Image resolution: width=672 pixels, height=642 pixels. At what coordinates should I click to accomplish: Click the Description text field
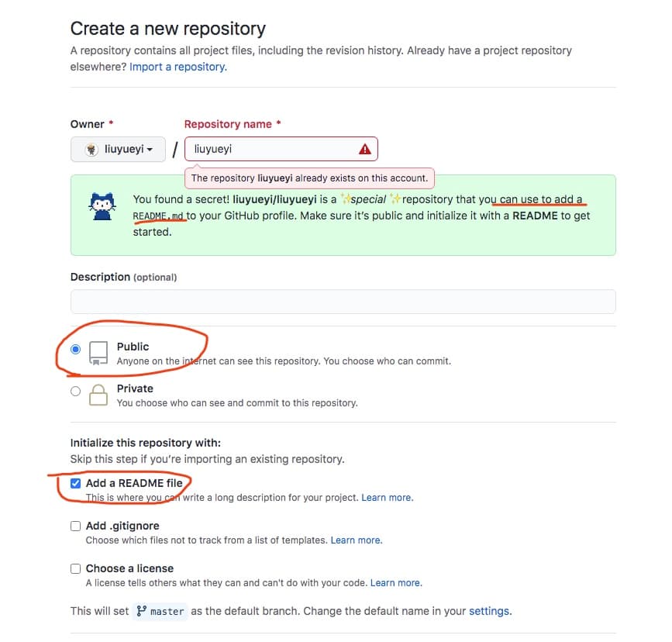click(x=343, y=302)
